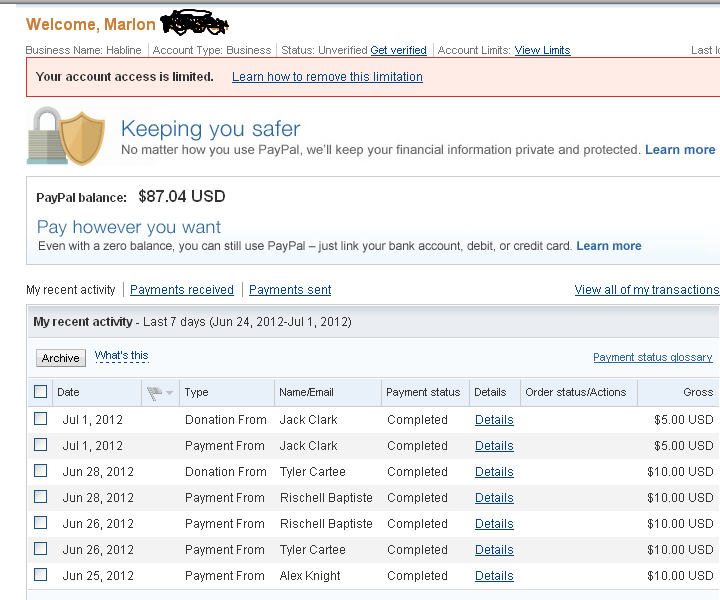
Task: Open the What's this help link
Action: (x=122, y=356)
